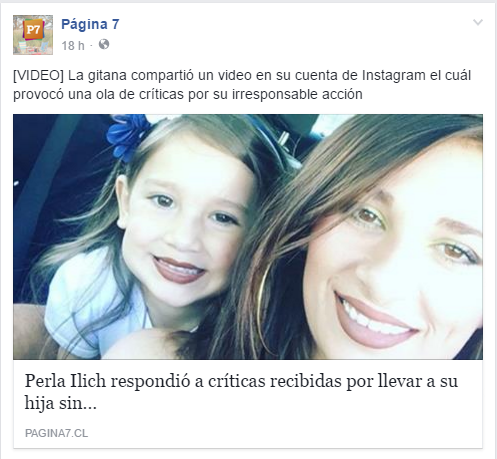
Task: Click 'irresponsable acción' in post caption
Action: (297, 95)
